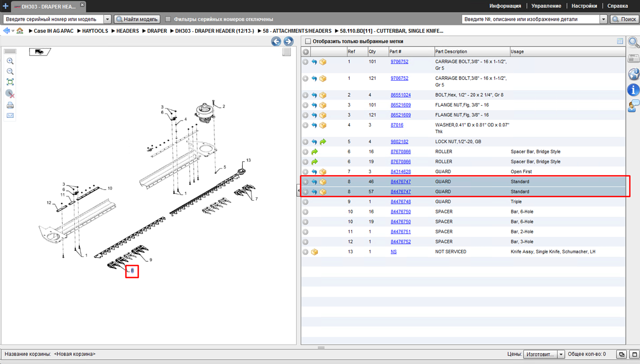This screenshot has width=640, height=364.
Task: Click the horizontal splitter handle above the status bar
Action: pyautogui.click(x=321, y=347)
